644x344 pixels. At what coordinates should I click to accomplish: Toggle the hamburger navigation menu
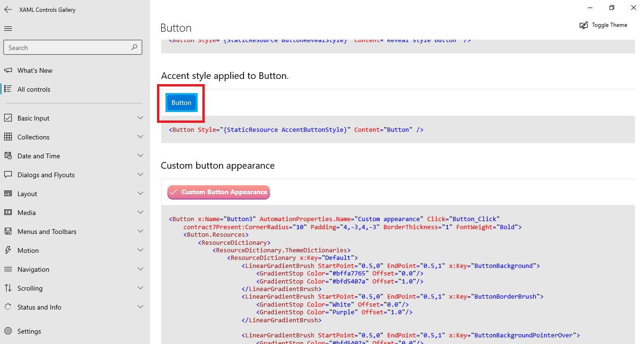(8, 28)
